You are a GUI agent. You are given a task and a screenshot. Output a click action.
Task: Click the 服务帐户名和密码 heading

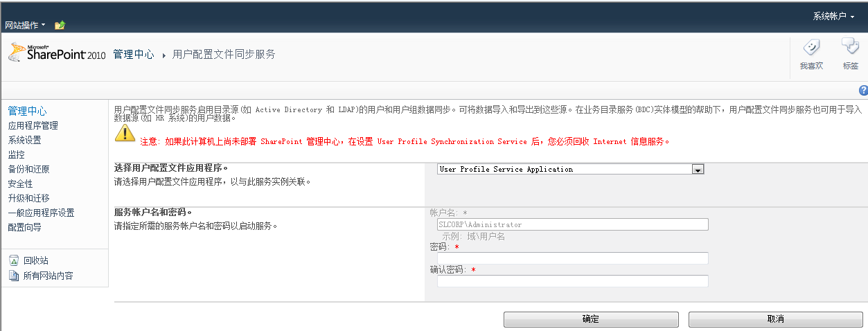[x=153, y=212]
